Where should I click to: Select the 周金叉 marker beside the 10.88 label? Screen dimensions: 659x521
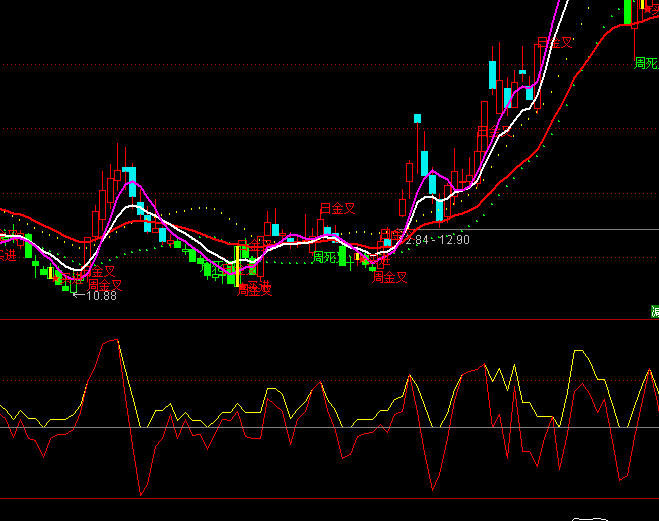coord(104,284)
